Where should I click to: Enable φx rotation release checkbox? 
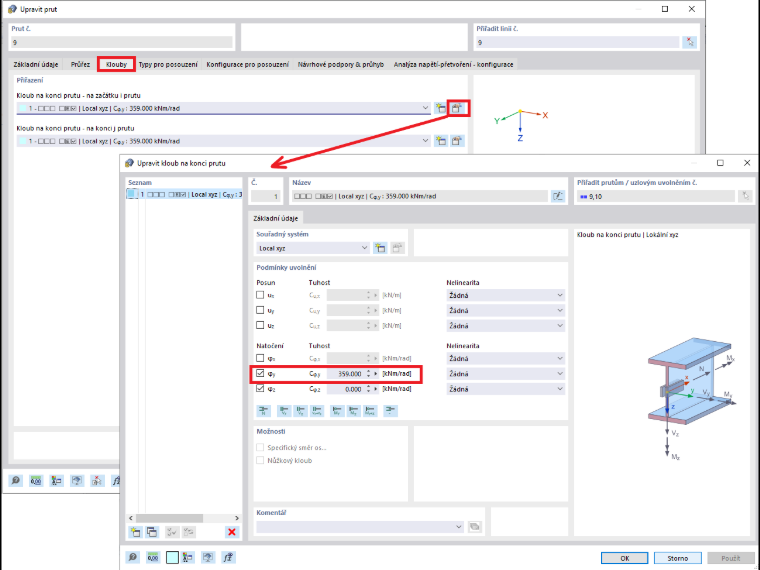tap(260, 358)
